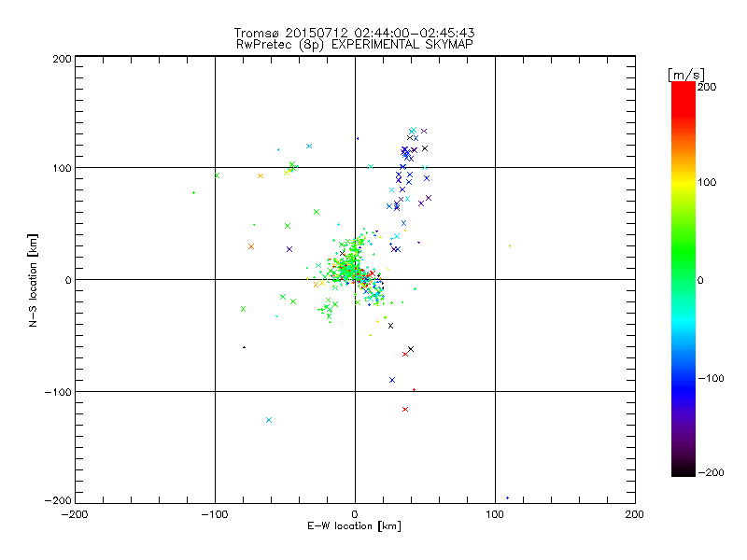Image resolution: width=747 pixels, height=560 pixels.
Task: Pick the black bottom section of the velocity color bar
Action: coord(684,469)
